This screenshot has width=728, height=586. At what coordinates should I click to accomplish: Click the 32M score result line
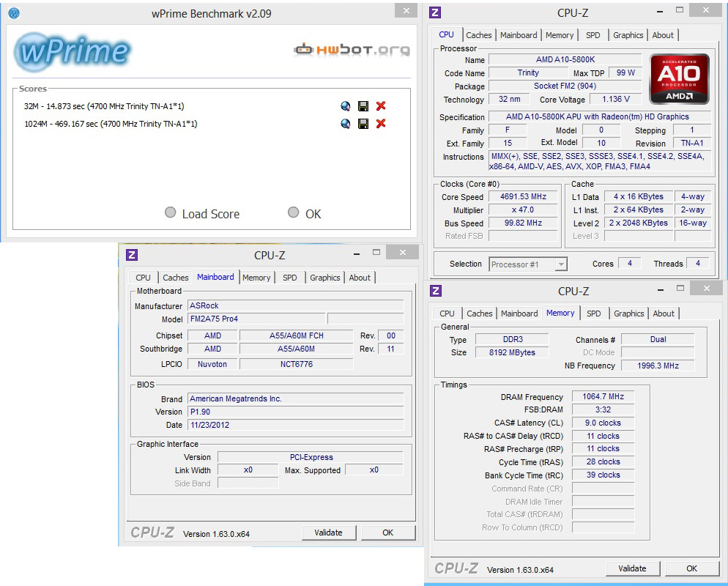click(x=104, y=106)
